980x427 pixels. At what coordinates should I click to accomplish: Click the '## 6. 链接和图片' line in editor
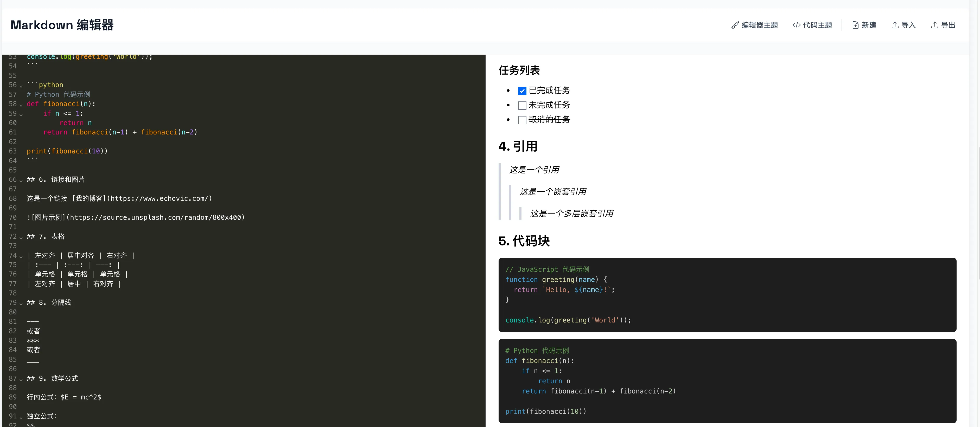pos(55,179)
